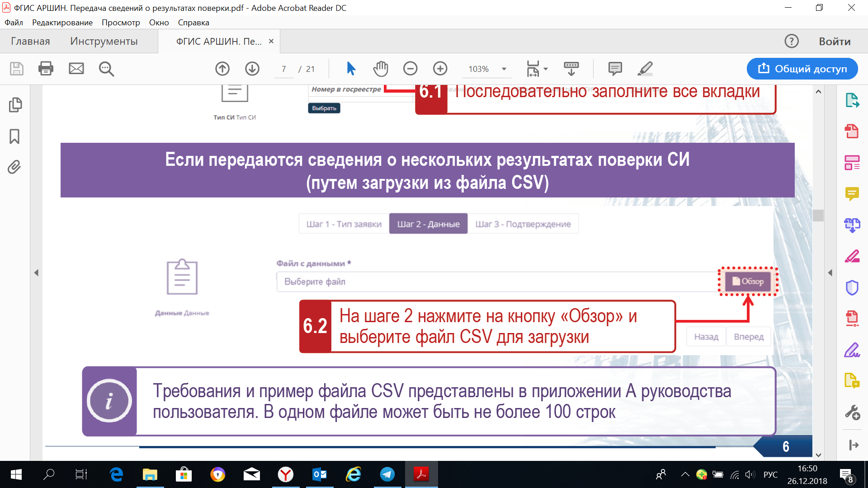Switch to the Инструменты tab
The height and width of the screenshot is (488, 868).
pyautogui.click(x=104, y=41)
